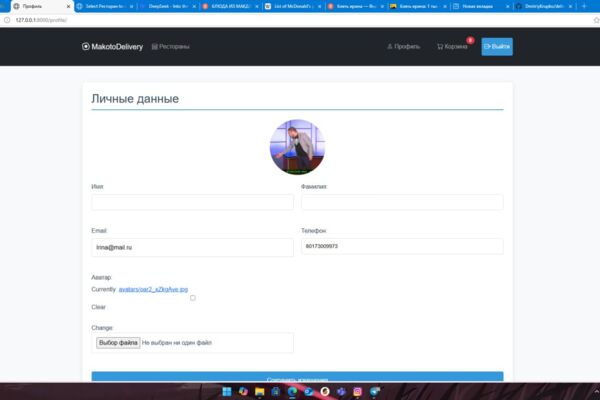Click the 'Не выбран ни один файл' text

pos(177,343)
